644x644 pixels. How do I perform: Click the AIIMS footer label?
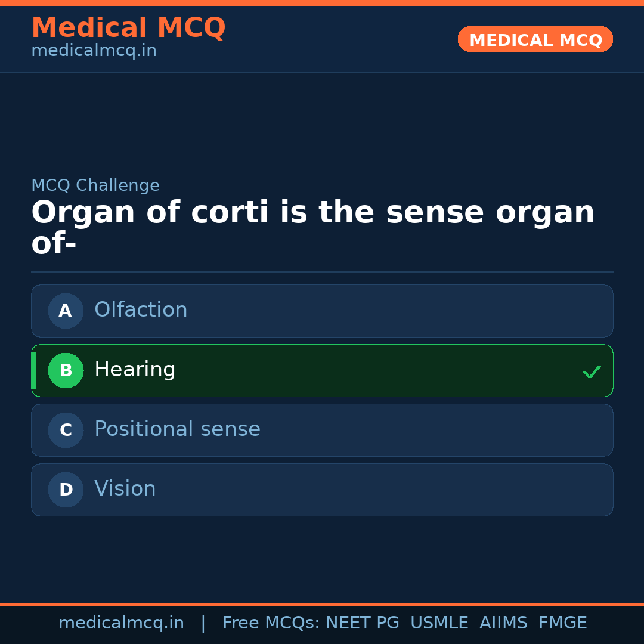504,622
